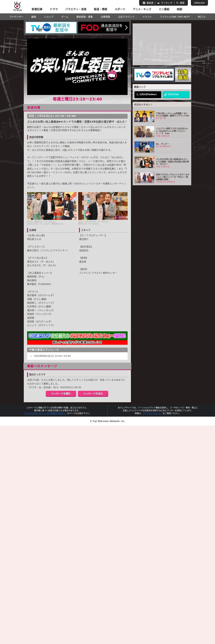Open the 番組表 program guide icon link
The width and height of the screenshot is (215, 644).
(148, 3)
